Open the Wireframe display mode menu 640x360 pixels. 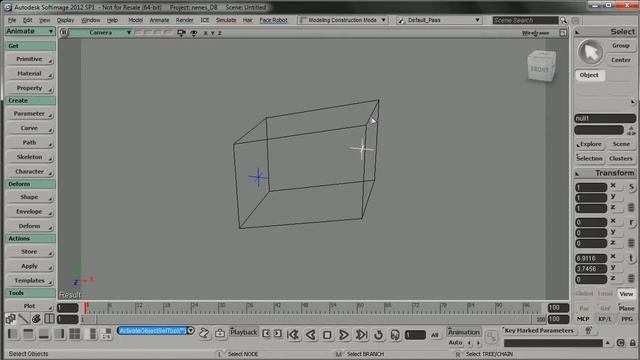tap(536, 33)
